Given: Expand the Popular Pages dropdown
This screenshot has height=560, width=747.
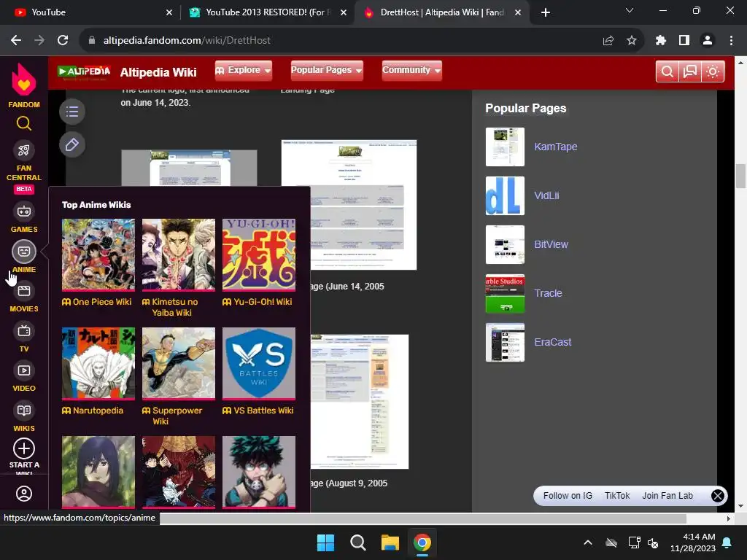Looking at the screenshot, I should pos(327,71).
